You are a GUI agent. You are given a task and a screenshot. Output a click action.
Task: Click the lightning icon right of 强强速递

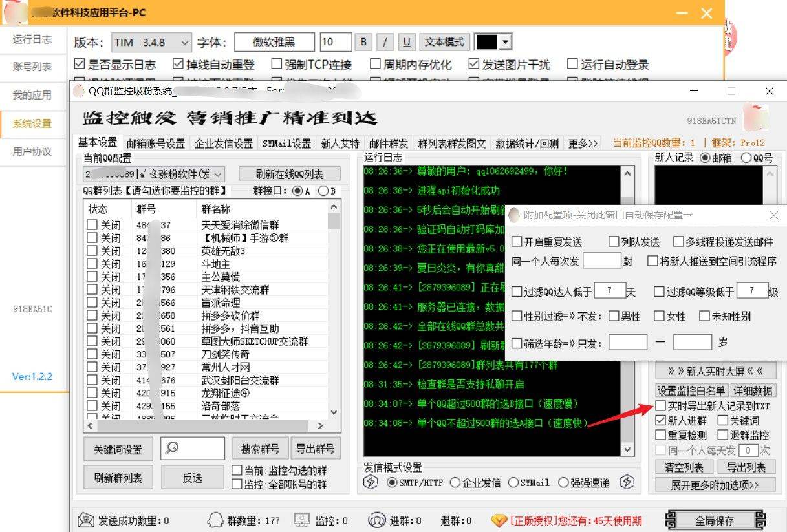coord(626,482)
